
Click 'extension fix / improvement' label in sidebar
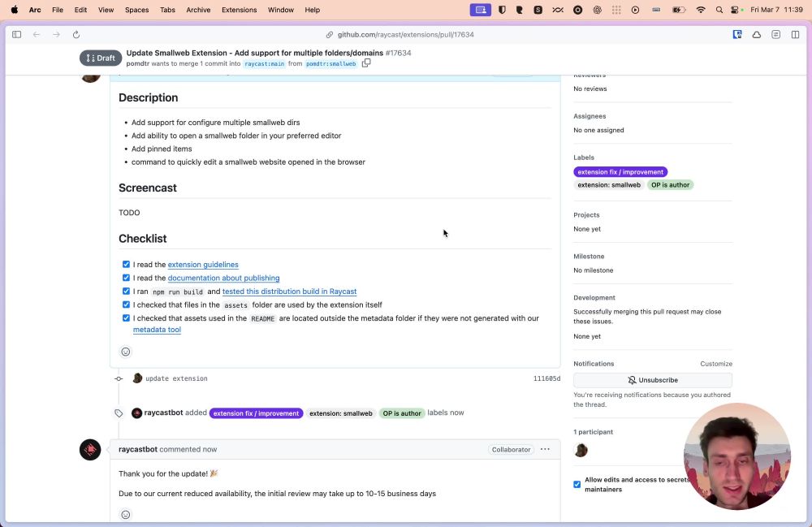click(620, 172)
